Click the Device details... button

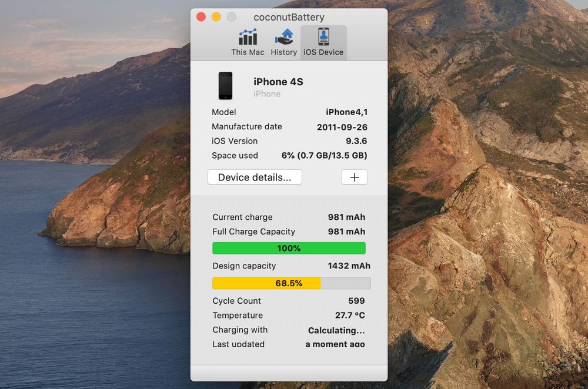point(255,177)
